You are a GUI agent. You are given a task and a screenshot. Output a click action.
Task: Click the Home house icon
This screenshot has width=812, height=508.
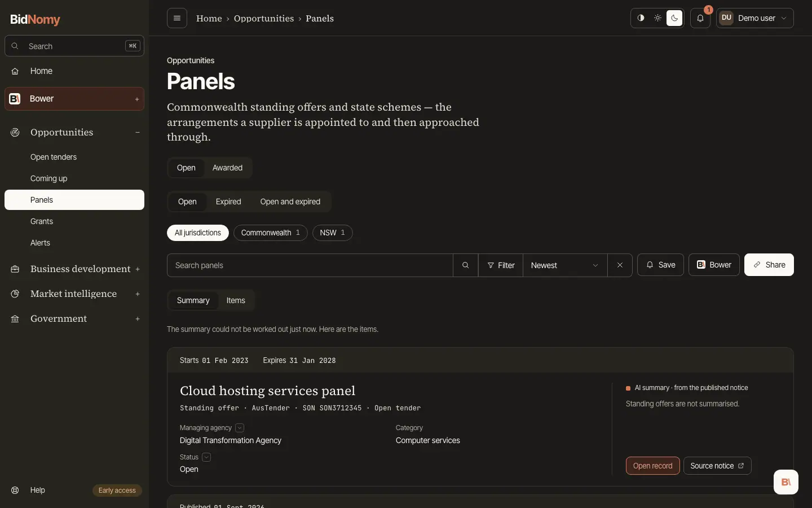(x=15, y=71)
